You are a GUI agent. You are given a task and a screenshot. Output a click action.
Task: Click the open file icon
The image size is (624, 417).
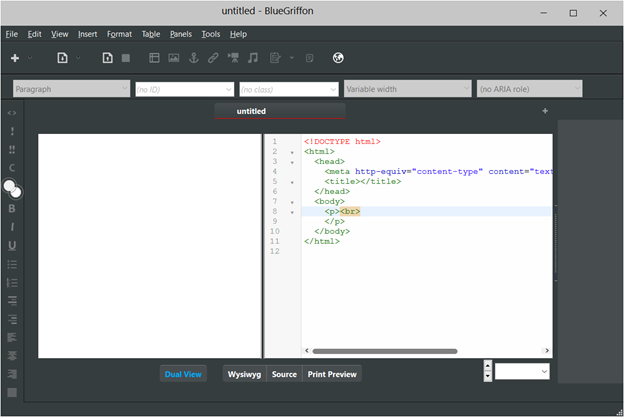[x=63, y=58]
